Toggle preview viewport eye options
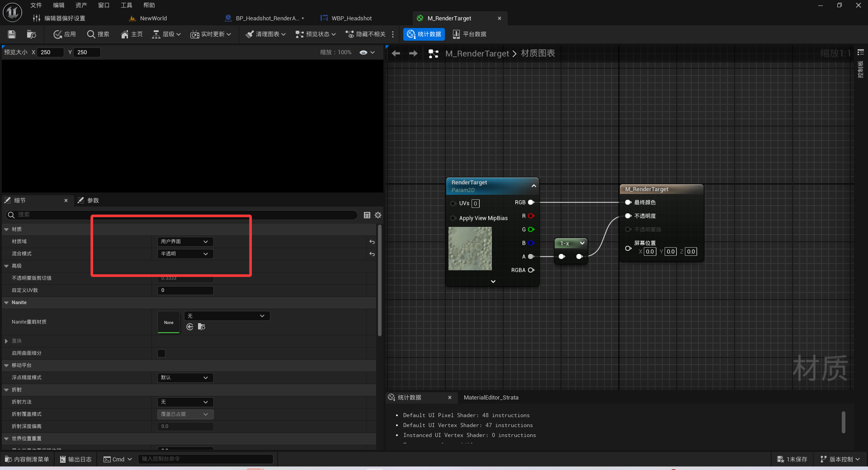The height and width of the screenshot is (470, 868). [x=367, y=52]
